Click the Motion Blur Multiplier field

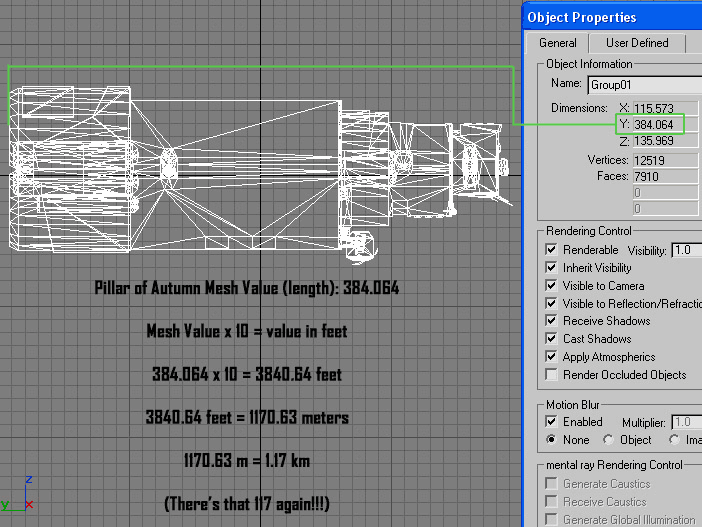click(x=686, y=423)
